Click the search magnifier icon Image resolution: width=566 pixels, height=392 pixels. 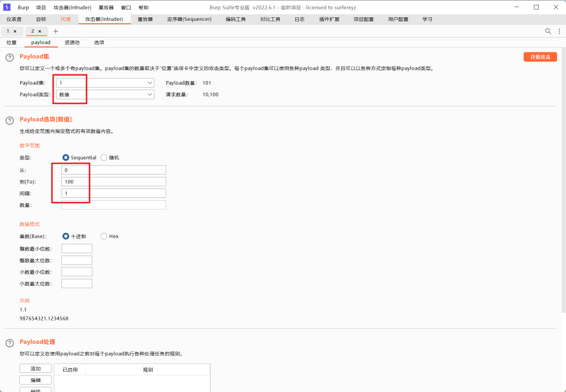tap(548, 32)
